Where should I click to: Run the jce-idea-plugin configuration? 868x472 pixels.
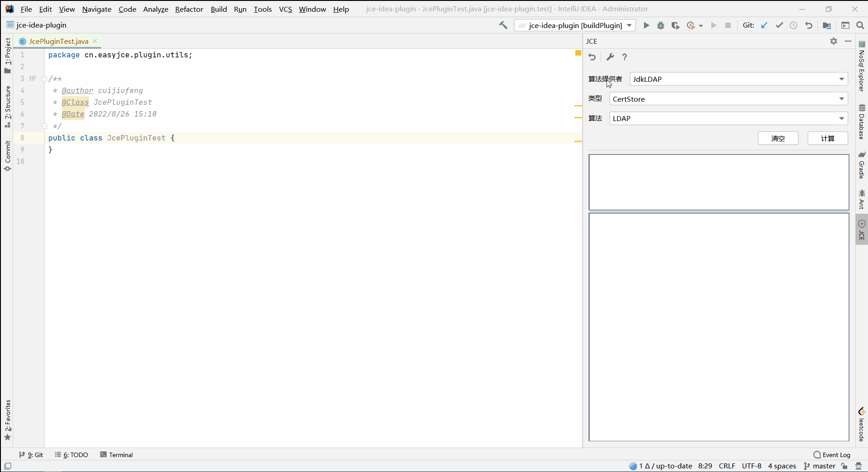pyautogui.click(x=646, y=25)
